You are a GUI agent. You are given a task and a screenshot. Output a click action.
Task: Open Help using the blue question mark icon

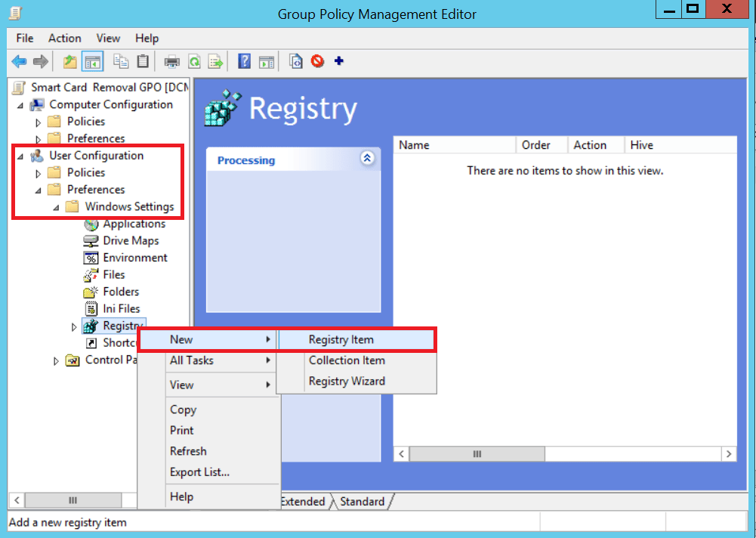coord(243,60)
